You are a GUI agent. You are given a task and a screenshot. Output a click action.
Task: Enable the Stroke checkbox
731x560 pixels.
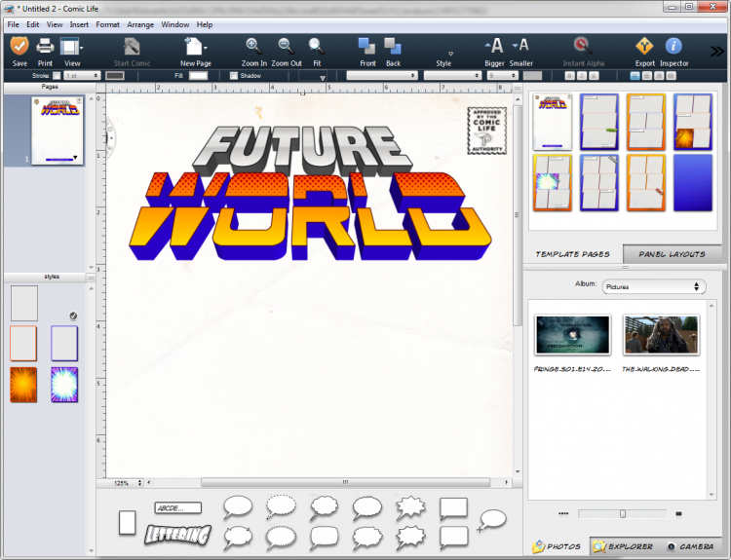coord(57,75)
